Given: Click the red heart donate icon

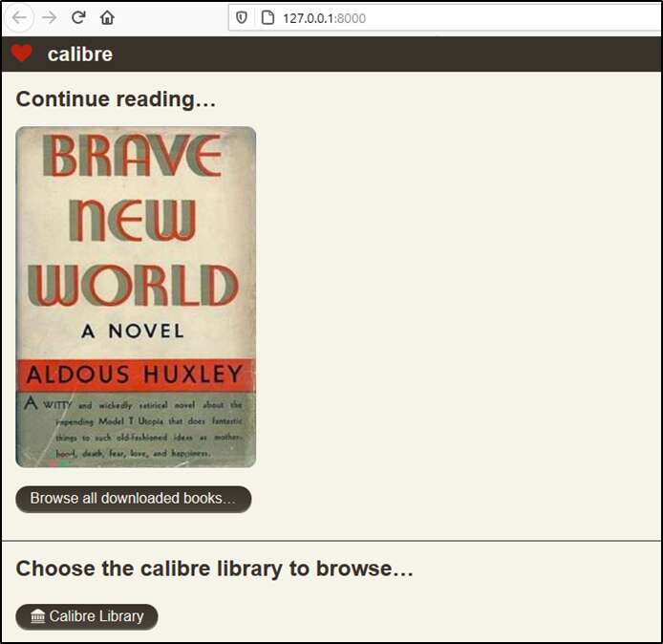Looking at the screenshot, I should 22,54.
